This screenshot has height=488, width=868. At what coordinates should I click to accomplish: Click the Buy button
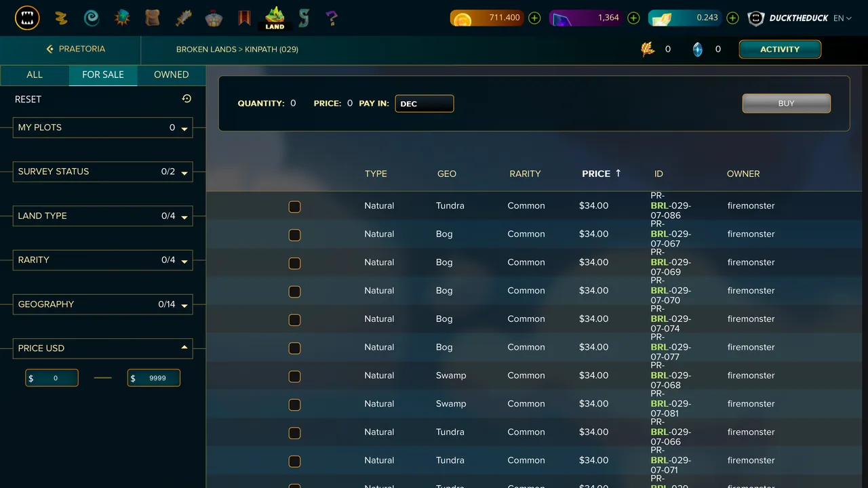click(786, 104)
